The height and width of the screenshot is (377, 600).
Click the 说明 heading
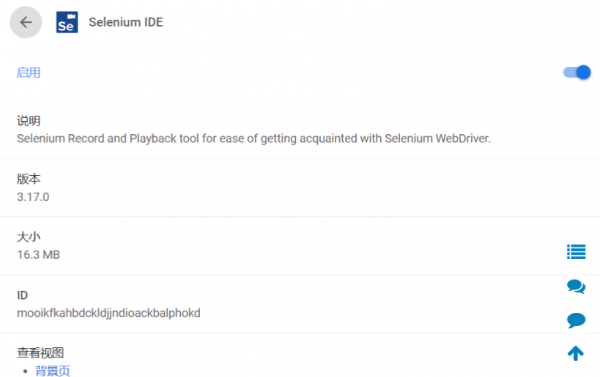(x=29, y=121)
